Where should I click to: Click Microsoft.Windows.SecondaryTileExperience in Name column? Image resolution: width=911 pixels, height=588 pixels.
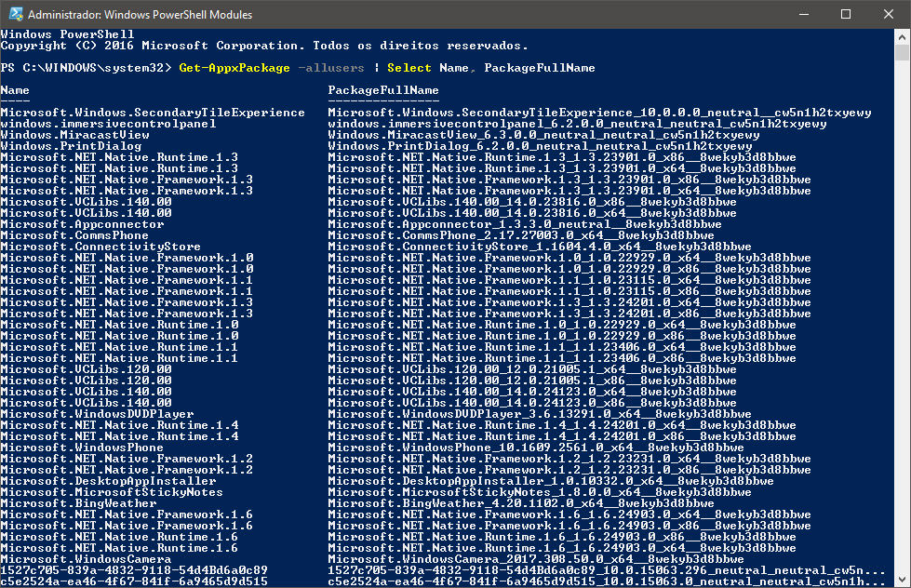[153, 113]
